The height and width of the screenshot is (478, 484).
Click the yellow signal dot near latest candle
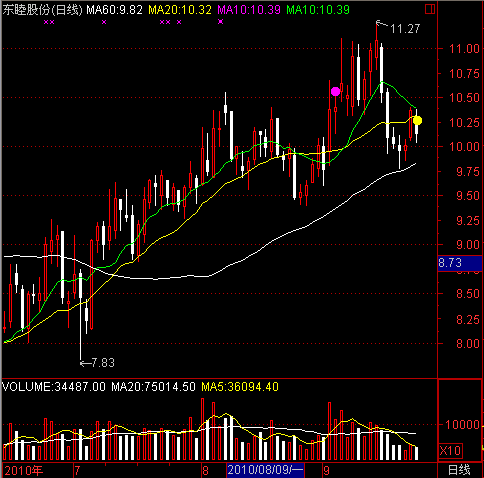click(417, 120)
